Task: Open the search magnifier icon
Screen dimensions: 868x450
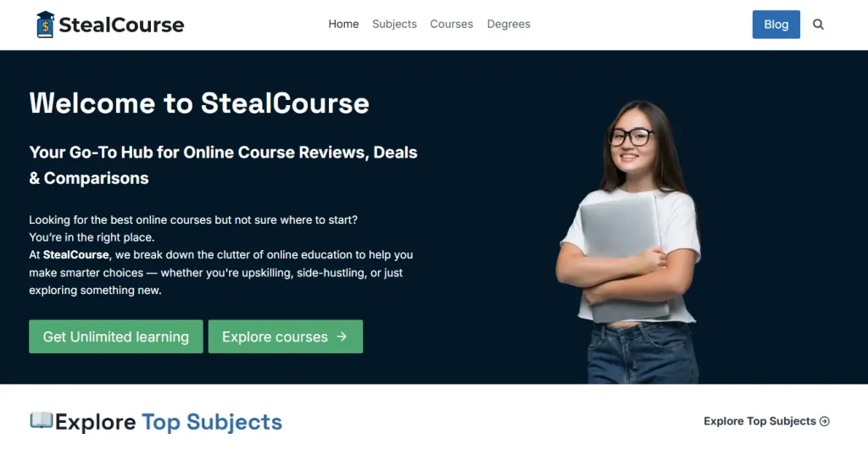Action: [818, 25]
